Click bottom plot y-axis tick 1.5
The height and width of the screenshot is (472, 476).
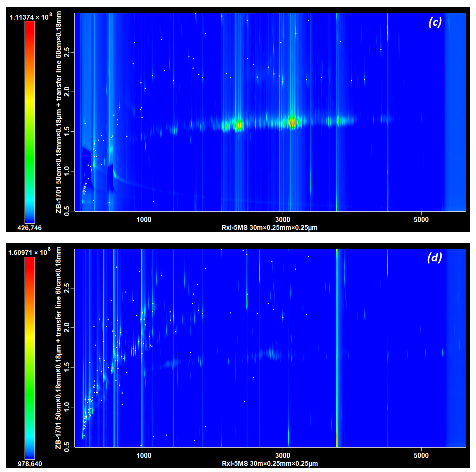[x=67, y=367]
